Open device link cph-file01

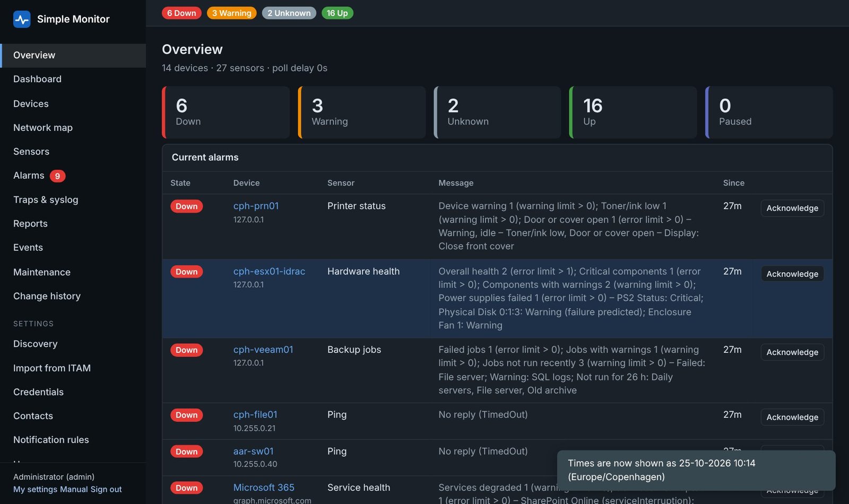[x=255, y=414]
